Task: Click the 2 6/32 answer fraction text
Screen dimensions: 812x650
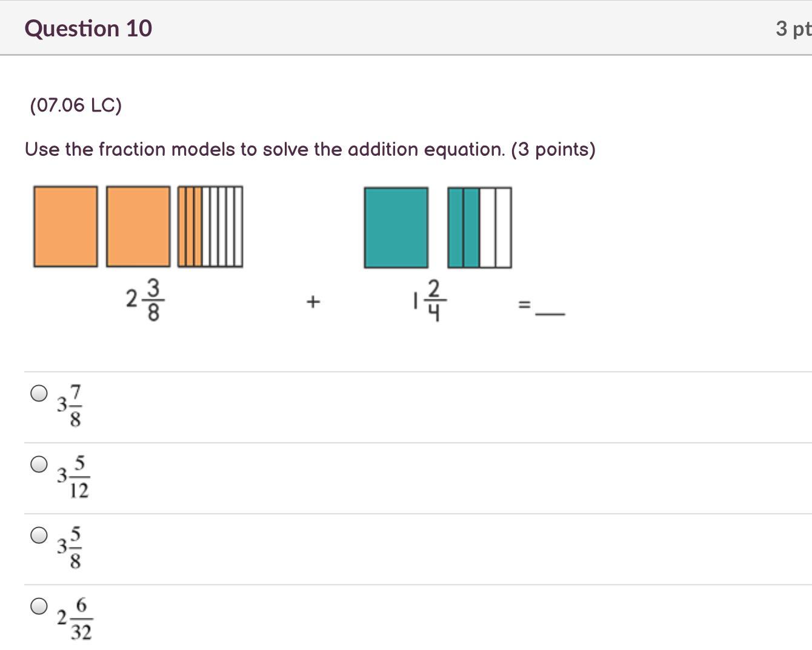Action: (75, 618)
